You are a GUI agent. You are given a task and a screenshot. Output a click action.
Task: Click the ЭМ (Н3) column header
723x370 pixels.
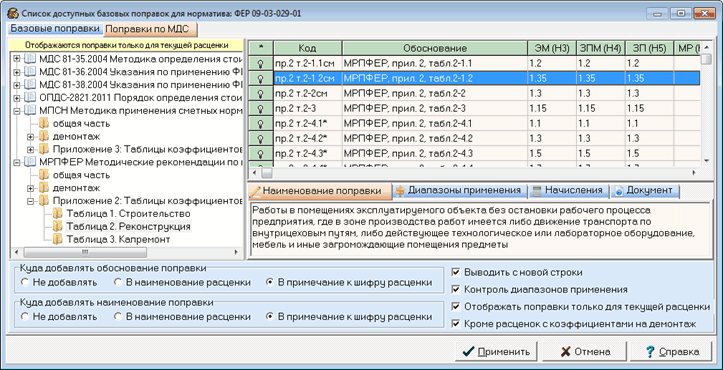pos(551,48)
